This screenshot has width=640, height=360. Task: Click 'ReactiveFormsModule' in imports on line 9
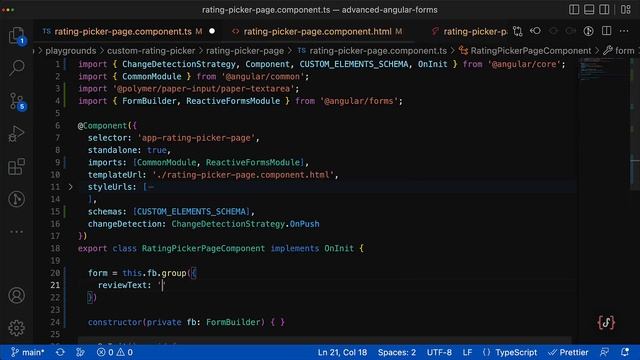[253, 162]
